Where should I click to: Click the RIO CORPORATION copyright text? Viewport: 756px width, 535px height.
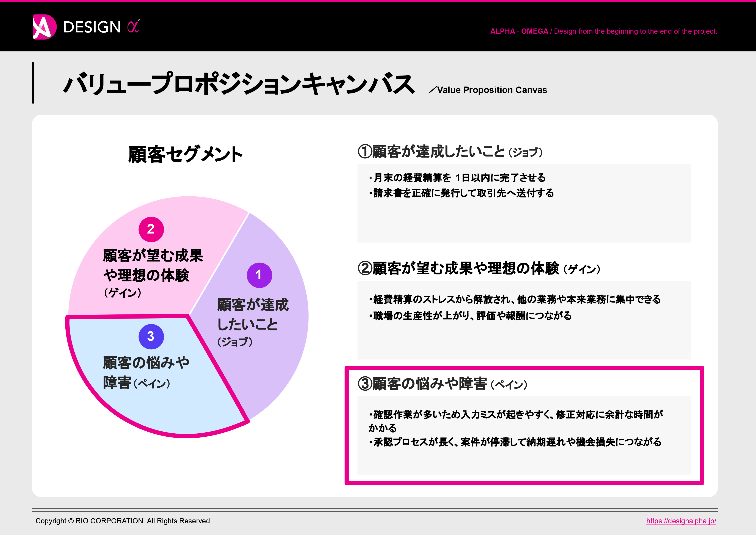coord(123,521)
